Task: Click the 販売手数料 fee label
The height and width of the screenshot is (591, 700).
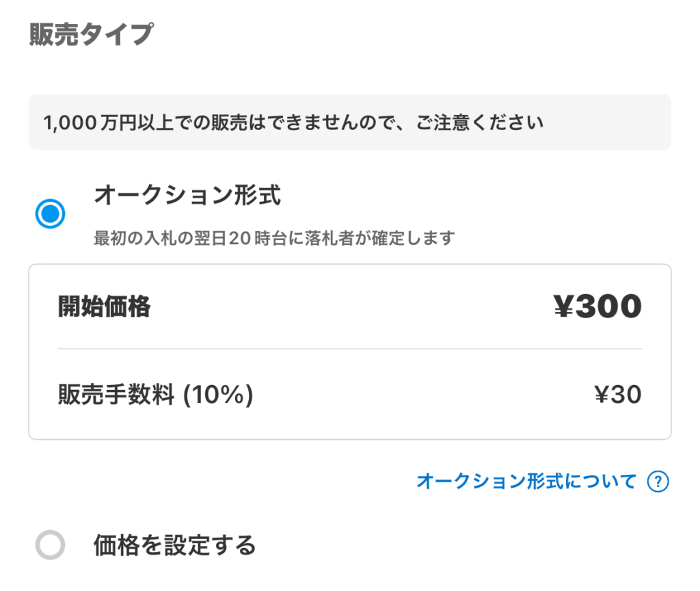Action: [x=116, y=395]
